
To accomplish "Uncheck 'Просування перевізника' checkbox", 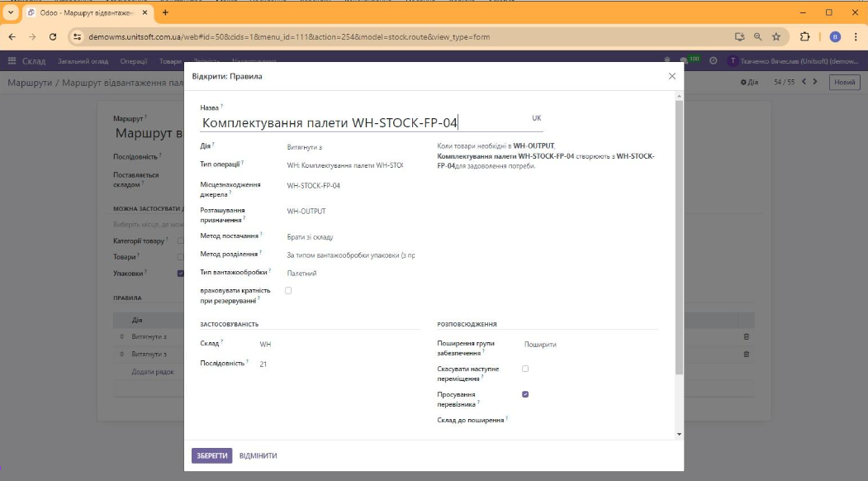I will tap(525, 394).
